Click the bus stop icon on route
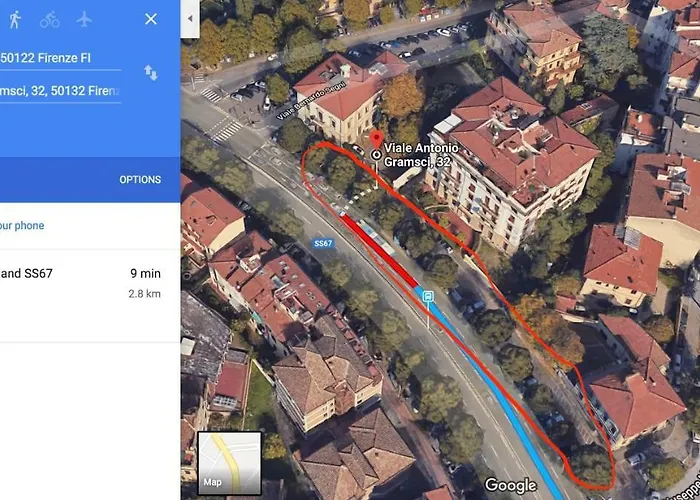700x500 pixels. click(x=428, y=296)
